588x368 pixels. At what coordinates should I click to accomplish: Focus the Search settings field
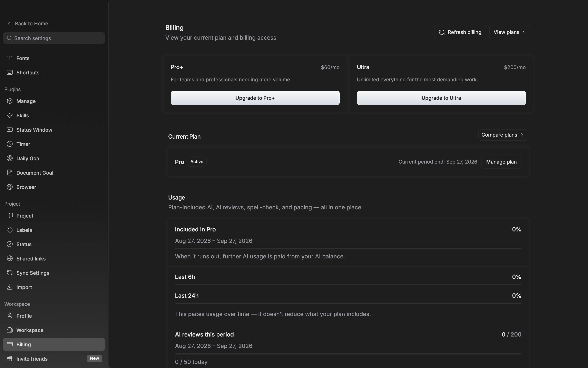[x=54, y=38]
